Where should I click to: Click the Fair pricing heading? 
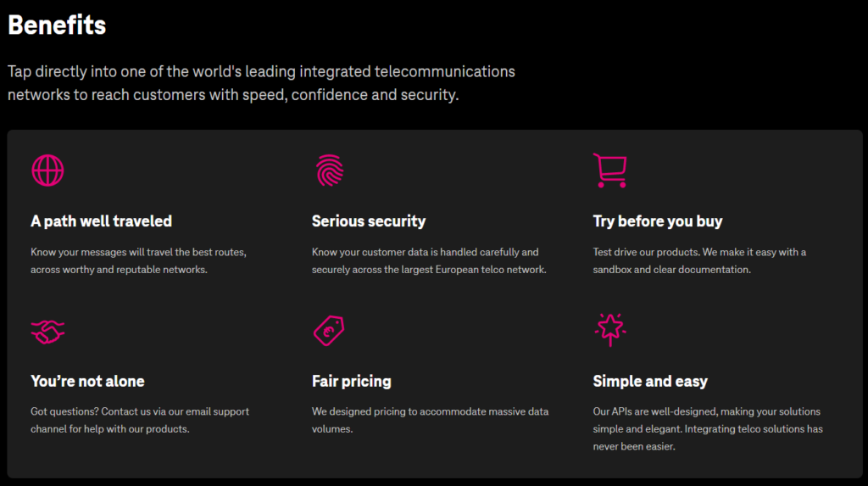352,381
